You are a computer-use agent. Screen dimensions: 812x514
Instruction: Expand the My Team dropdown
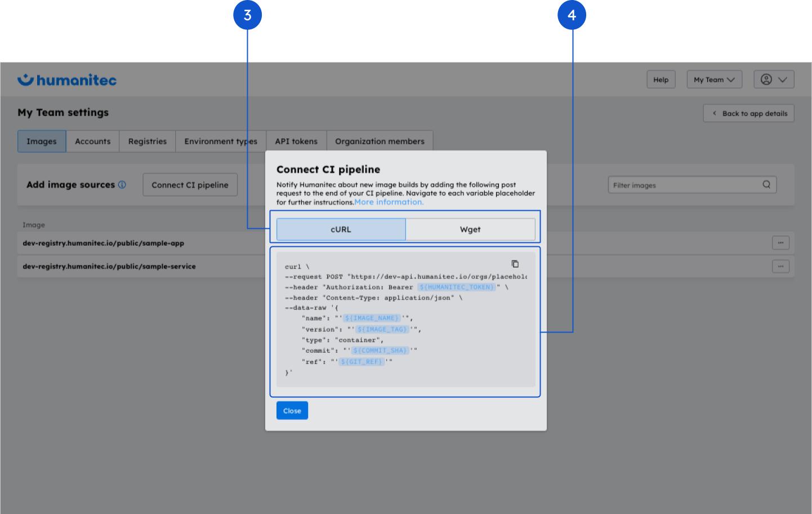tap(714, 79)
